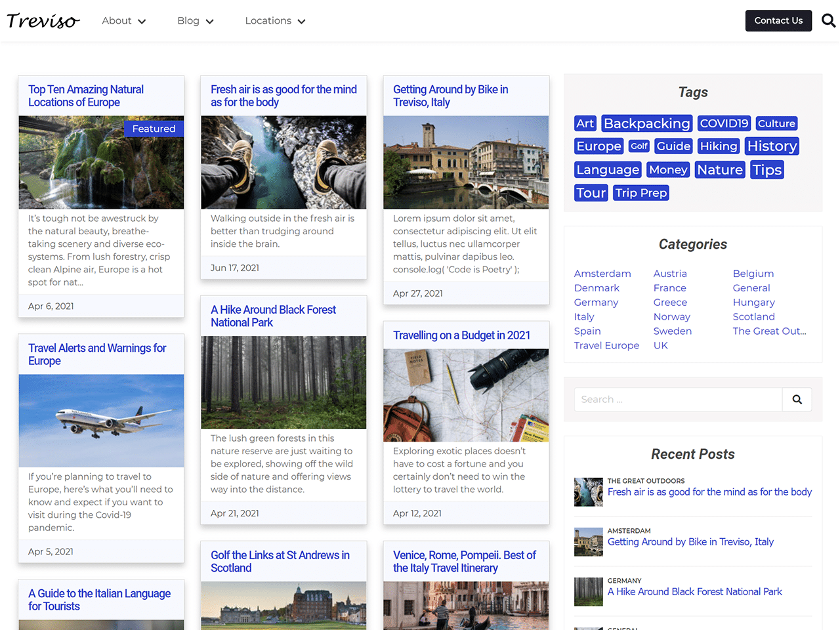Open the General category link

click(751, 288)
